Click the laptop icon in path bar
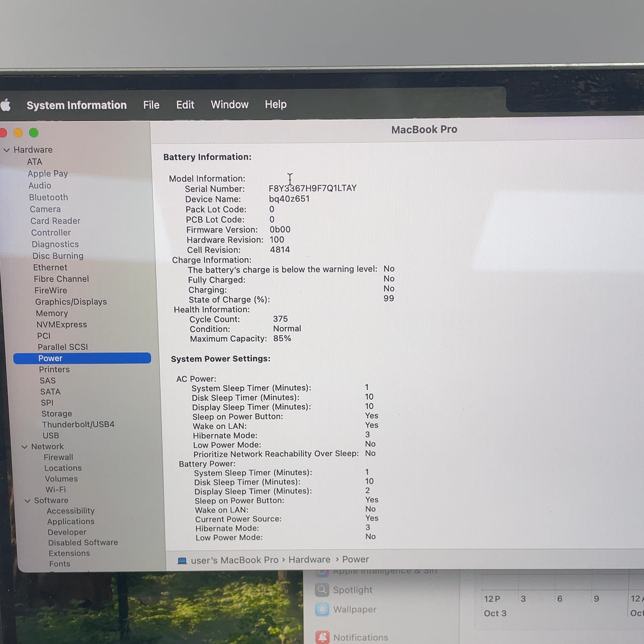The height and width of the screenshot is (644, 644). coord(182,561)
